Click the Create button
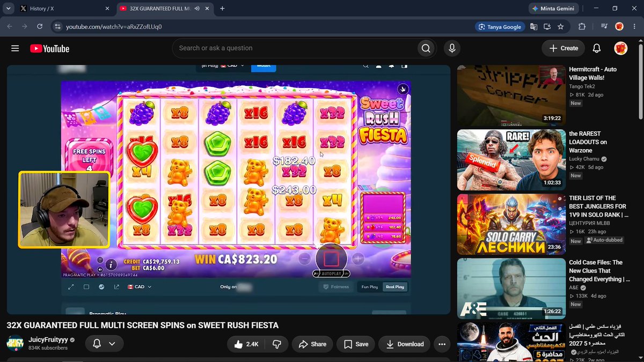The width and height of the screenshot is (644, 362). (562, 48)
